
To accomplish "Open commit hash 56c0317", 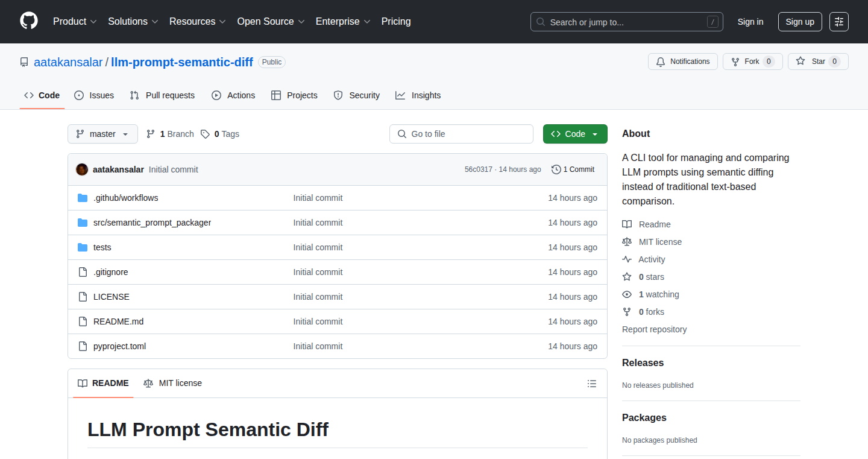I will click(x=478, y=169).
